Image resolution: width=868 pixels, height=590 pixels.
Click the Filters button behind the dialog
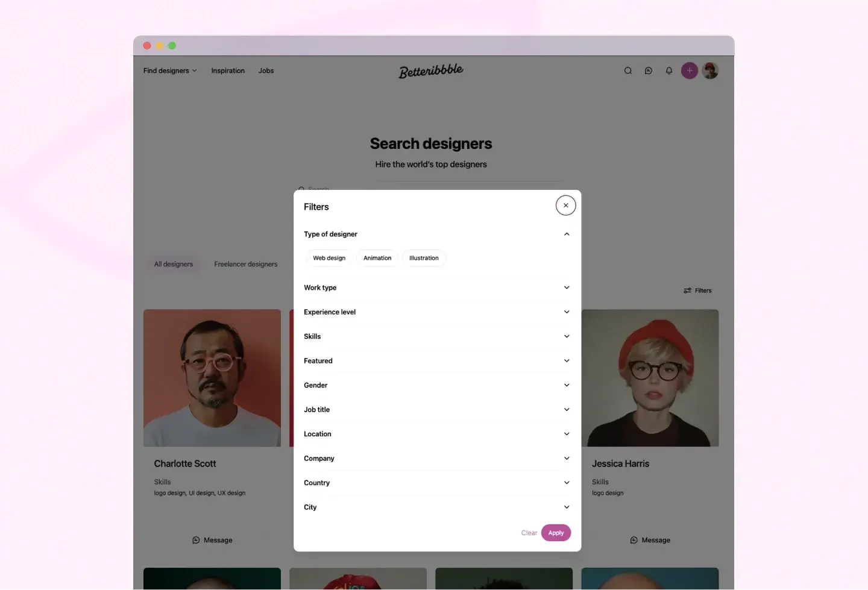coord(697,290)
